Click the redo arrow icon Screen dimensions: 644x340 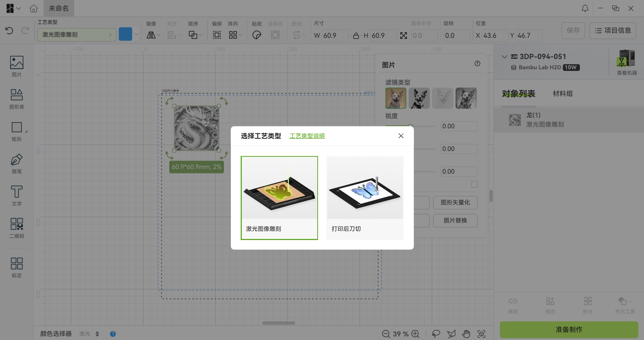pos(25,31)
